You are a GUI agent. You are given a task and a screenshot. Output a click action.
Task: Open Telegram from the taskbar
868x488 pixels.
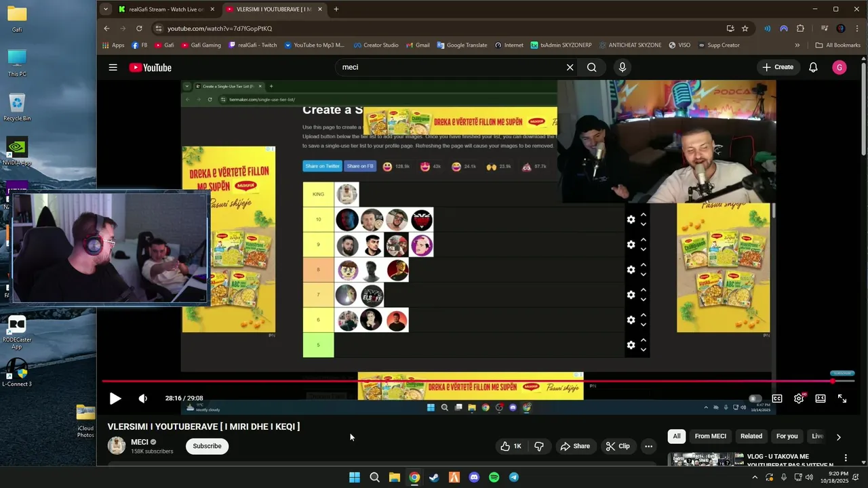click(x=514, y=477)
